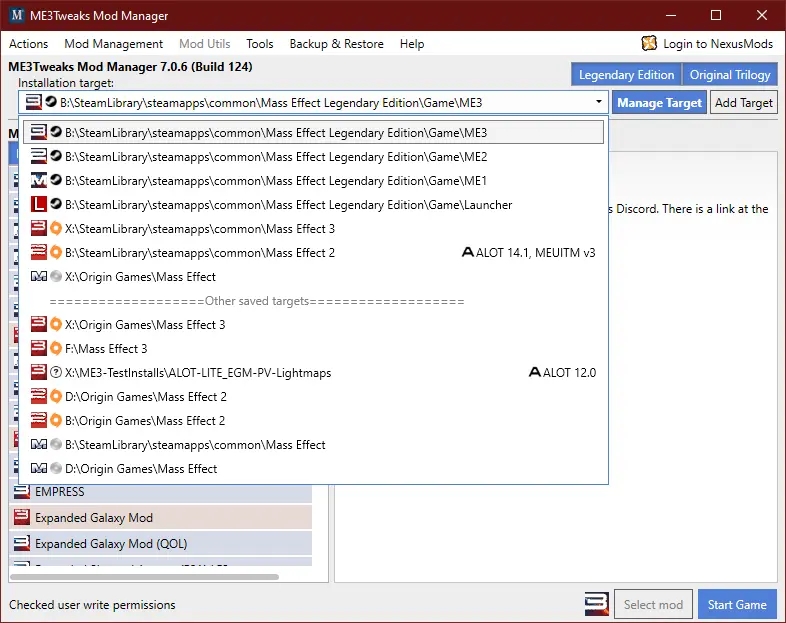The width and height of the screenshot is (786, 623).
Task: Click ME2 icon on B:\Origin Games\Mass Effect 2
Action: 38,421
